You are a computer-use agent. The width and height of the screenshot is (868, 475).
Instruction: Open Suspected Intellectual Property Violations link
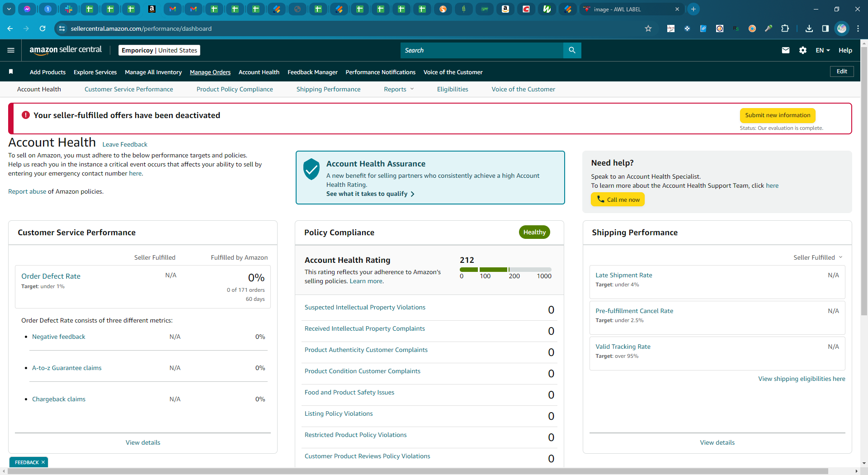(365, 307)
